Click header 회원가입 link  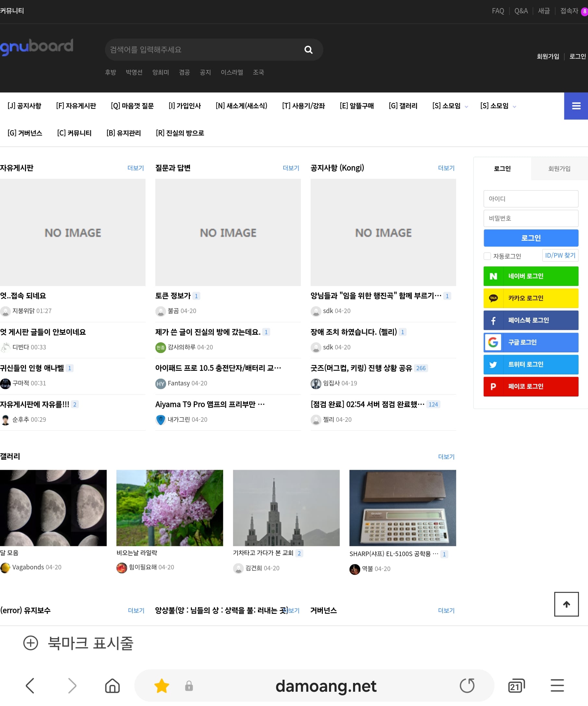(x=548, y=56)
